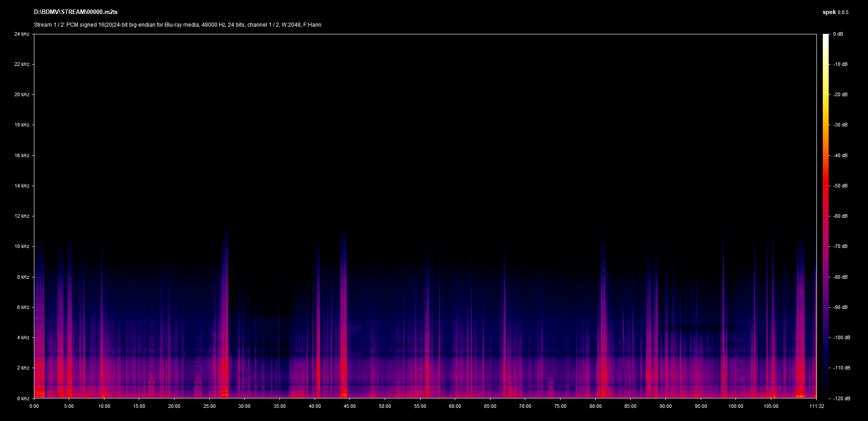The image size is (868, 421).
Task: Click the 20 kHz frequency axis label
Action: click(22, 94)
